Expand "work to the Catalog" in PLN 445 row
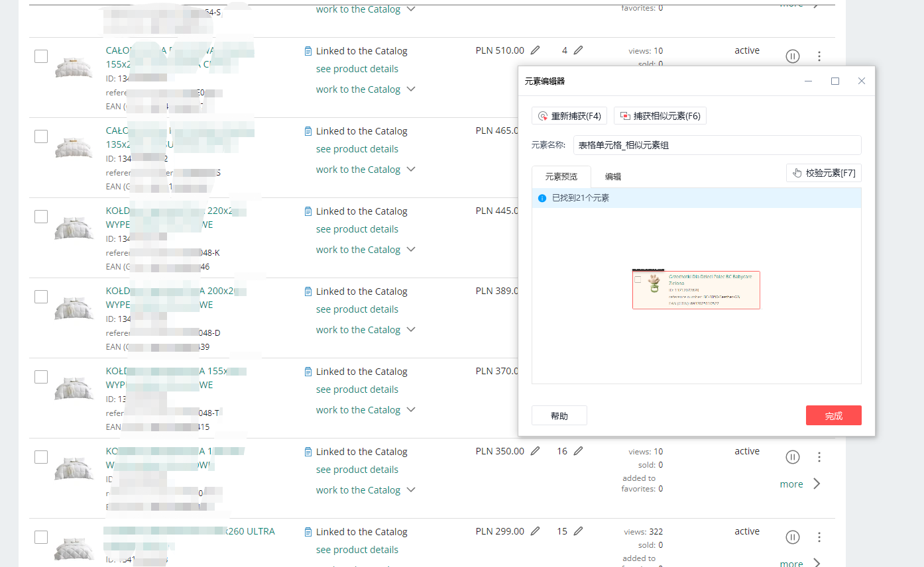 point(366,250)
